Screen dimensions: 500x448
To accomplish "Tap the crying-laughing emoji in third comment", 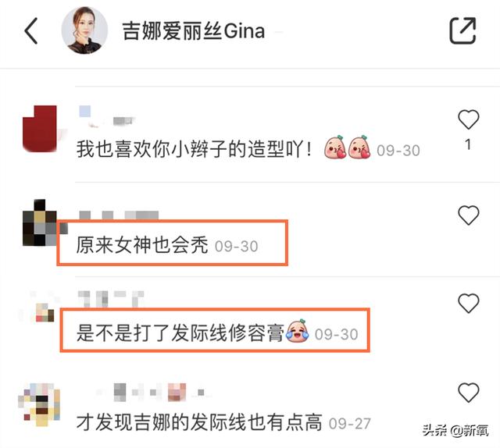I will coord(298,331).
